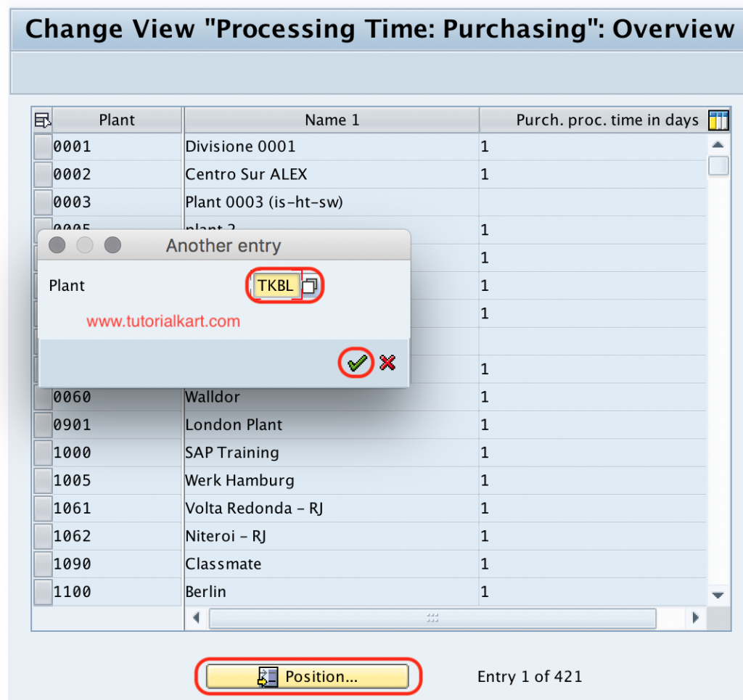Open the table configuration icon above scrollbar

(718, 120)
